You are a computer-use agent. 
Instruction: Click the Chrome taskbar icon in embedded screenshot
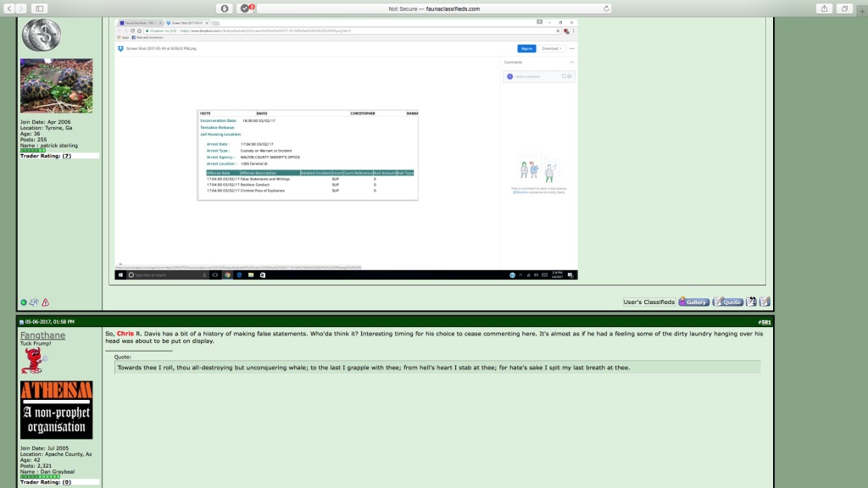click(227, 275)
